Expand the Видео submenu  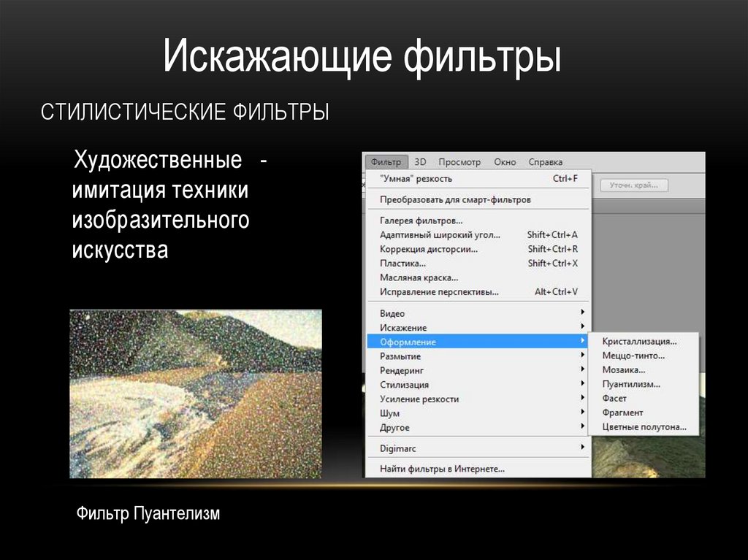click(478, 313)
